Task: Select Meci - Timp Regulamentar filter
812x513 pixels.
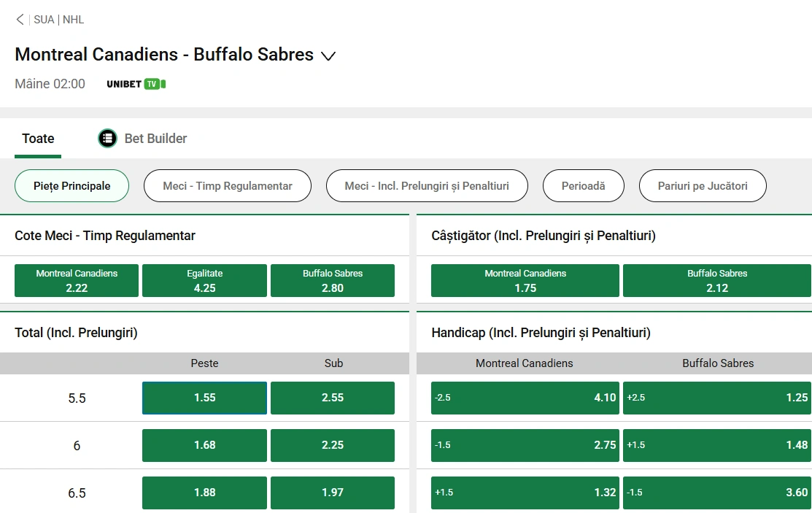Action: pos(227,186)
